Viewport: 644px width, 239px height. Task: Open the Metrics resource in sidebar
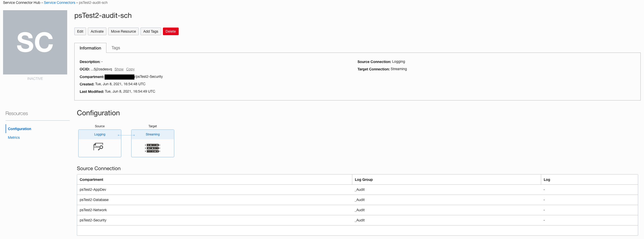tap(14, 137)
